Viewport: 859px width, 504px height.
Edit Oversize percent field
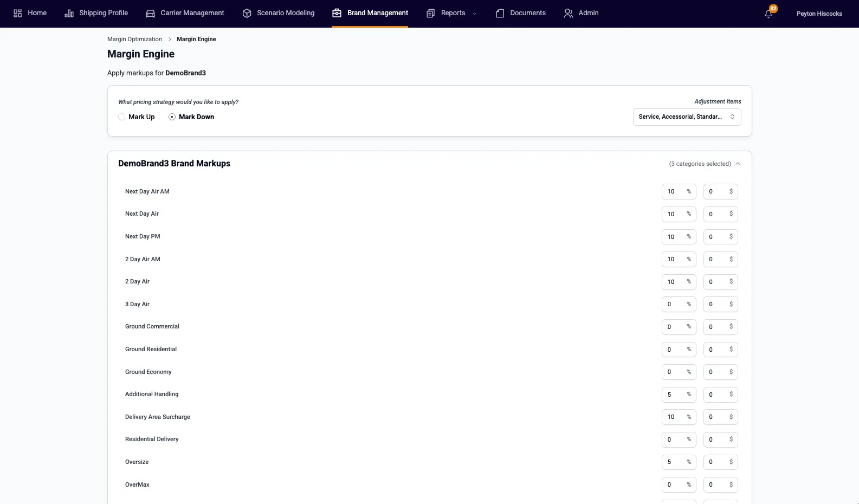point(679,462)
